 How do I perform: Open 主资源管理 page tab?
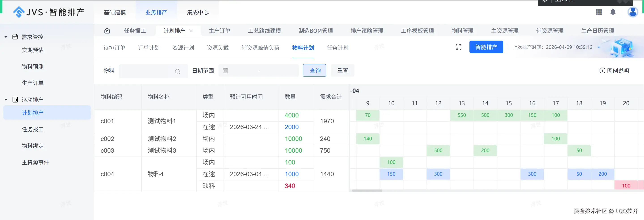(x=505, y=30)
